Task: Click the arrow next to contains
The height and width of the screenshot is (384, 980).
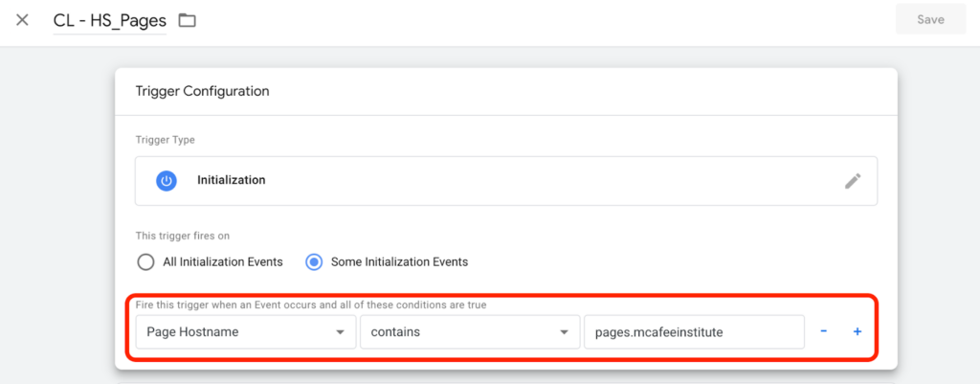Action: (565, 332)
